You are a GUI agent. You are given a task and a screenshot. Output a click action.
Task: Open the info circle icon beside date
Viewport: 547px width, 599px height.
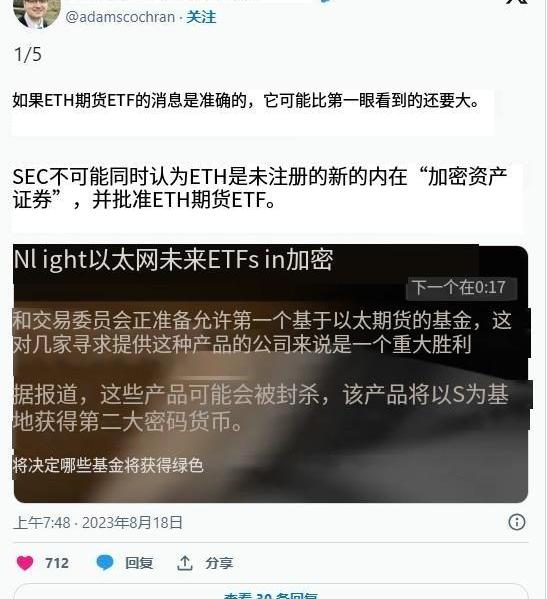pos(517,522)
